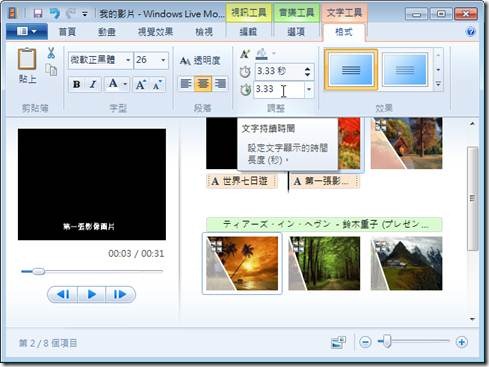
Task: Click scroll down arrow in storyboard
Action: 472,319
